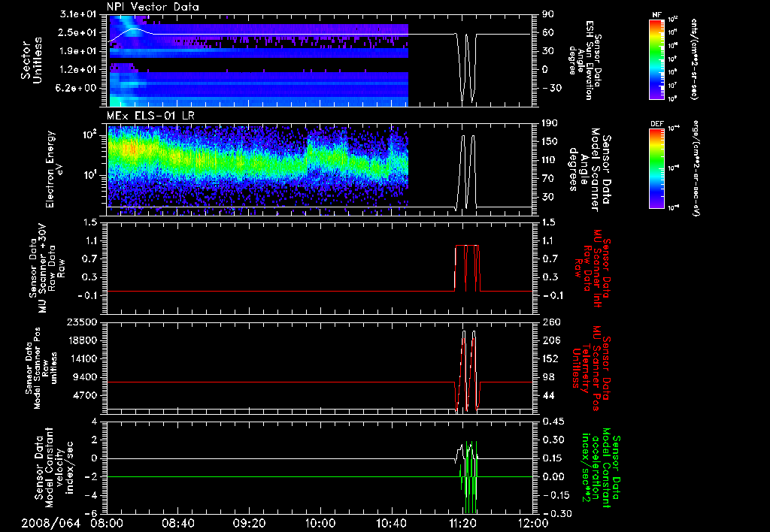The image size is (770, 532).
Task: Click the red scanner init pulse near 11:20
Action: pos(468,268)
